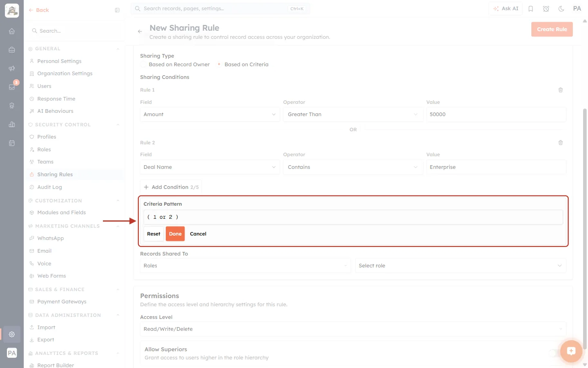Open the megaphone campaigns icon

tap(12, 68)
